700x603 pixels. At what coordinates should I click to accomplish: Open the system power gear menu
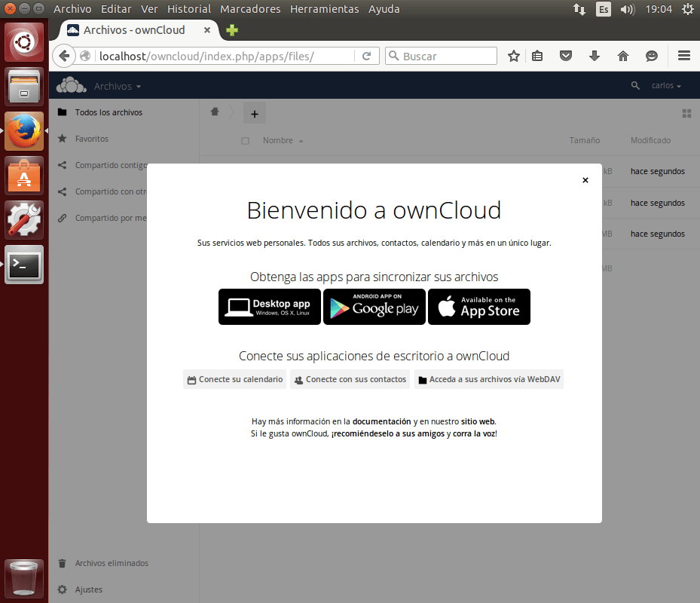688,9
